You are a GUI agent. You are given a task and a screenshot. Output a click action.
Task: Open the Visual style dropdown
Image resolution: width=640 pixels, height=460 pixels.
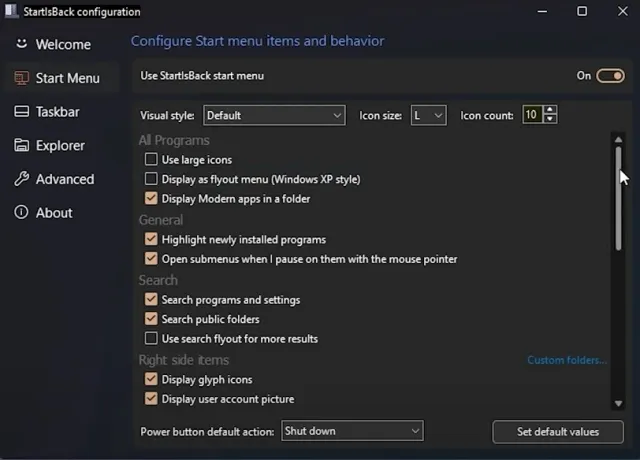274,116
